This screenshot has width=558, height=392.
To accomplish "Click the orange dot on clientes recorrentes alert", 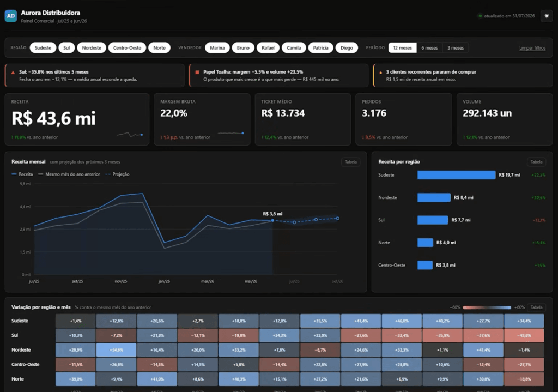I will [381, 73].
